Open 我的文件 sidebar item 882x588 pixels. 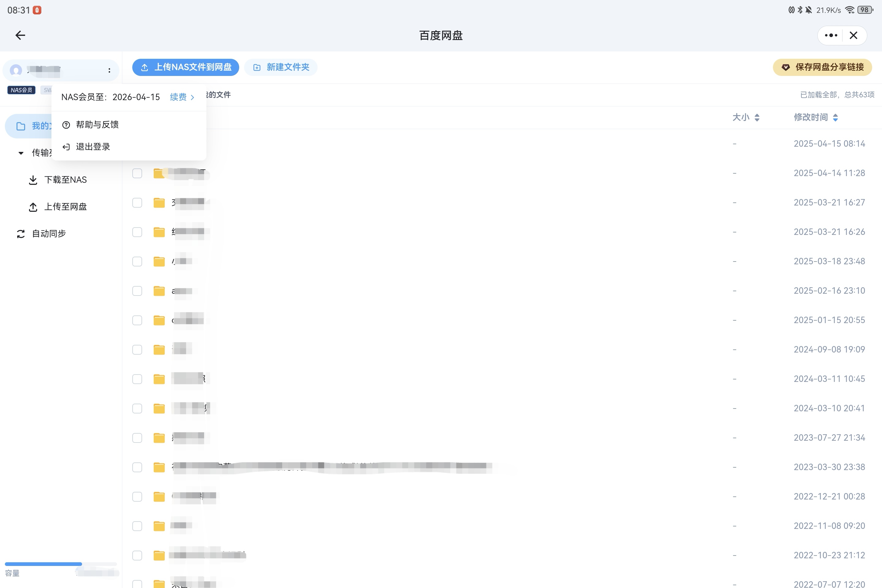tap(28, 126)
